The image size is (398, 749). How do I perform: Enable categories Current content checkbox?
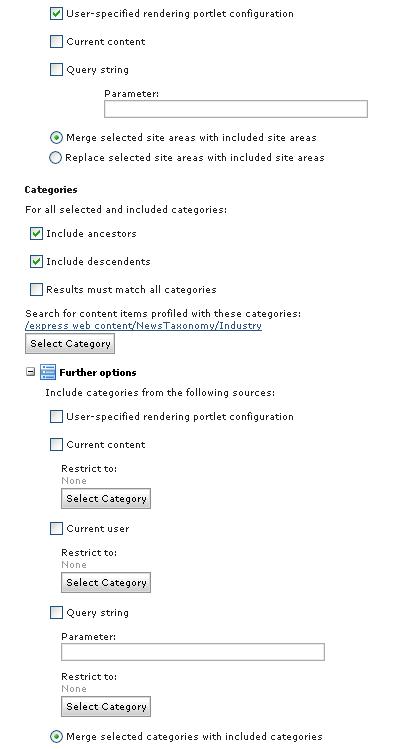point(56,445)
